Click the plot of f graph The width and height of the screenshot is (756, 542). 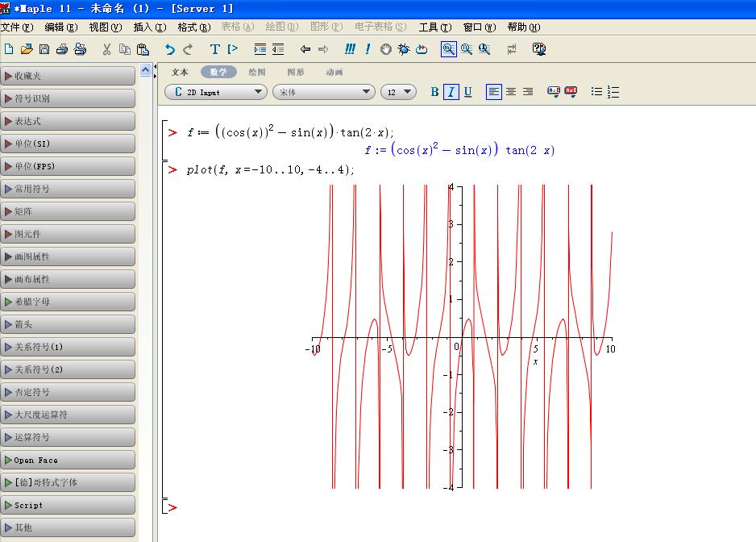tap(462, 337)
